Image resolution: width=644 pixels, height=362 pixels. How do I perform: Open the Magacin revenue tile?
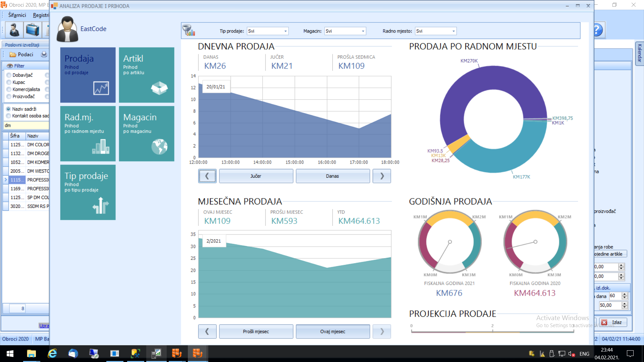(147, 133)
